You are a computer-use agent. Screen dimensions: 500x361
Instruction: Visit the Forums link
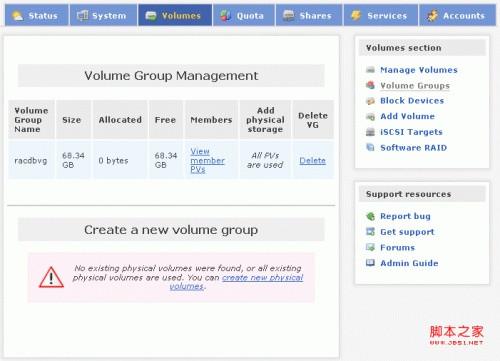pyautogui.click(x=397, y=248)
